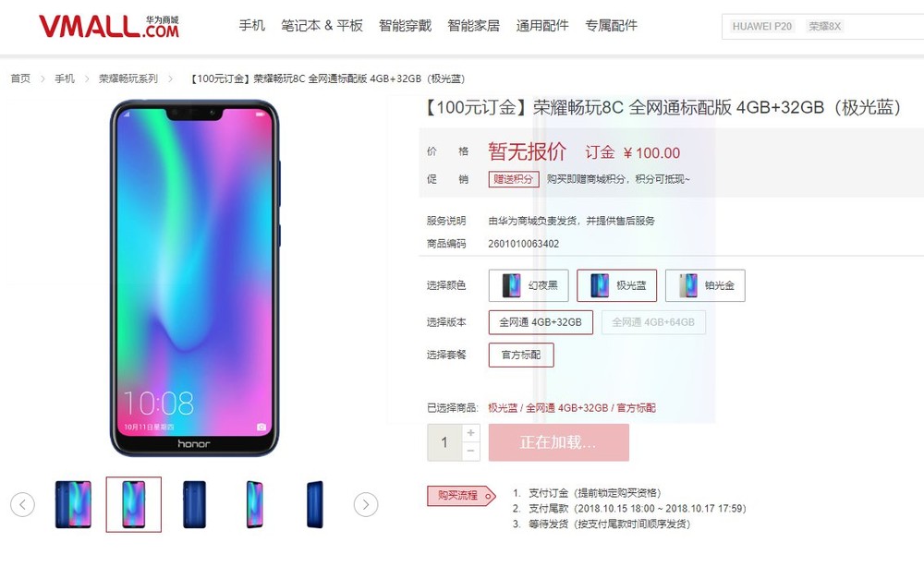
Task: Decrease quantity with the minus stepper
Action: [x=470, y=452]
